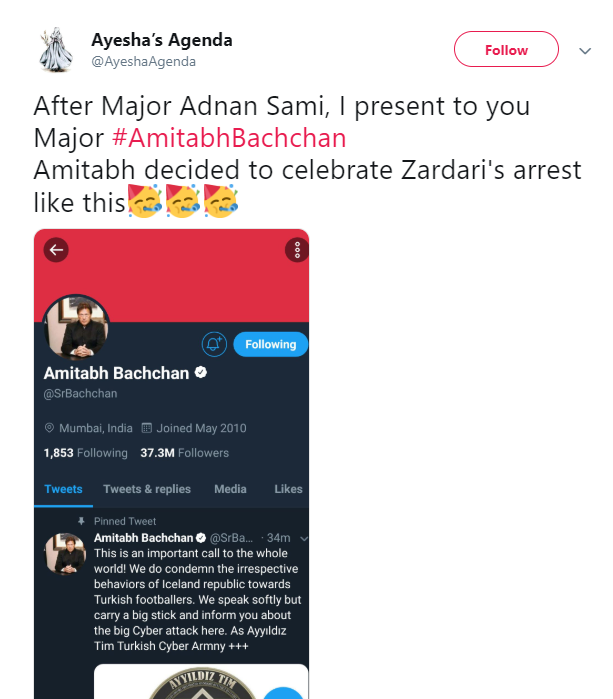Click the notification bell icon beside Following
Screen dimensions: 613x699
214,344
